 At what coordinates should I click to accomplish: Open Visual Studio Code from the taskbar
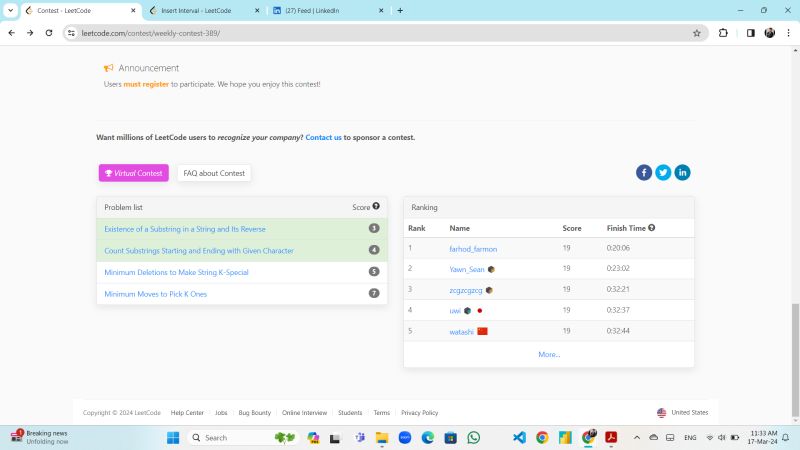point(519,438)
